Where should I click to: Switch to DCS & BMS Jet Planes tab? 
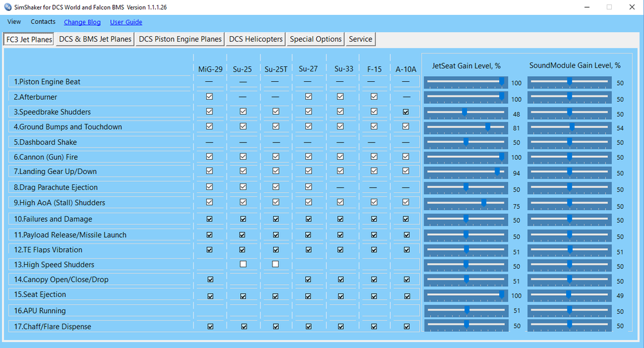click(95, 39)
